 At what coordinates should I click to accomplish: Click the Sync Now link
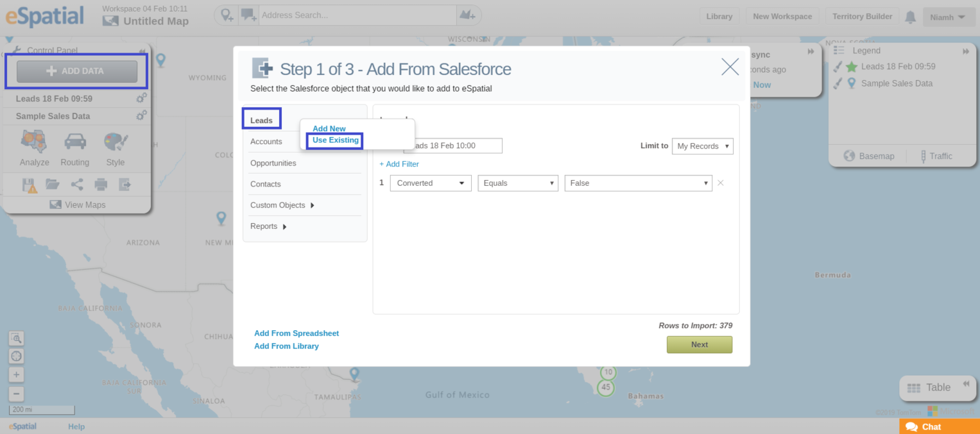tap(762, 85)
